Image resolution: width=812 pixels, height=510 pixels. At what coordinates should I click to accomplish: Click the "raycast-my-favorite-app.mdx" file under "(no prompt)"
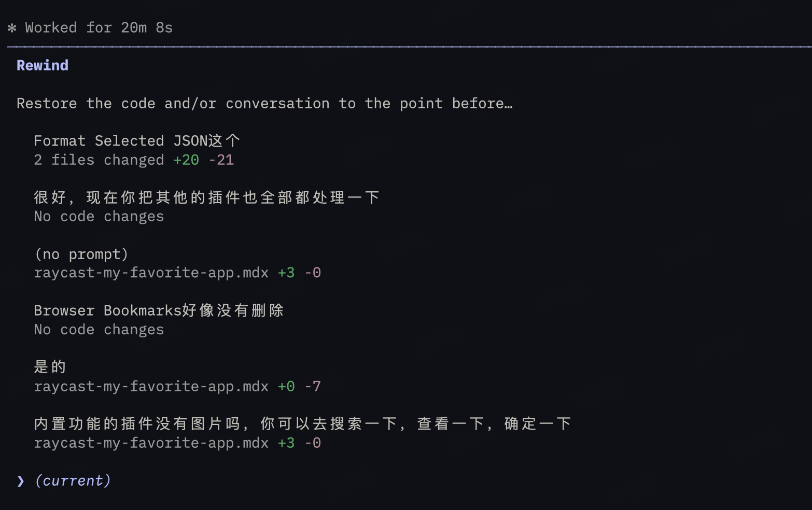[x=151, y=273]
